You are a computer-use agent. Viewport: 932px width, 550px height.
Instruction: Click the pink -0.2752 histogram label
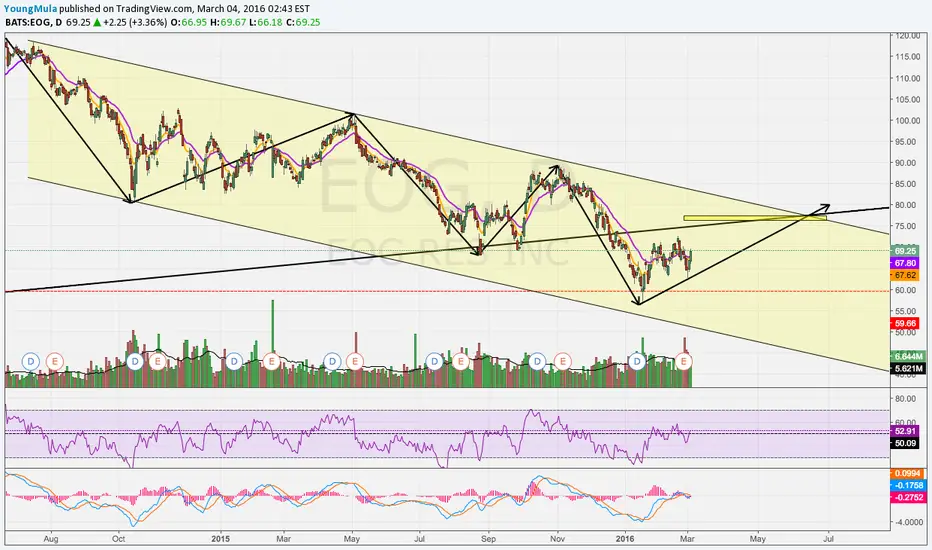click(908, 497)
